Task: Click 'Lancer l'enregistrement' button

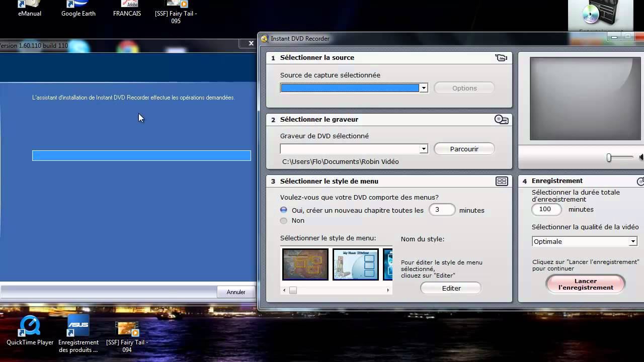Action: (586, 285)
